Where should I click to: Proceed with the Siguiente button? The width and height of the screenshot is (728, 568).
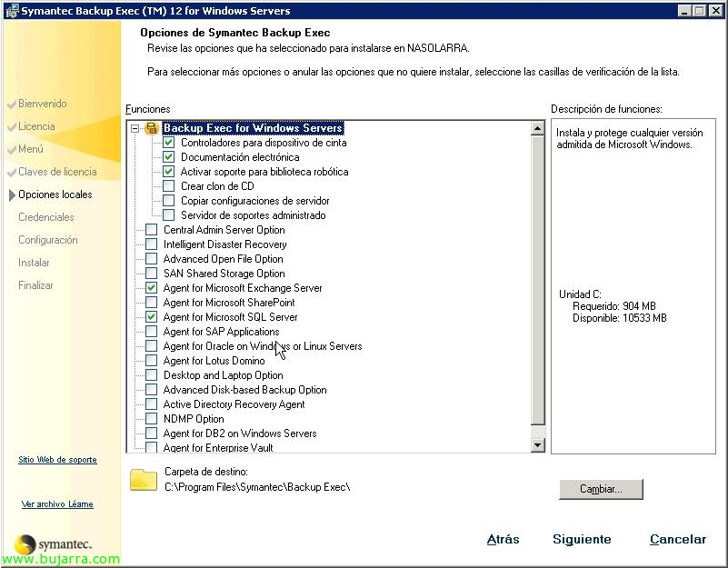click(x=582, y=539)
